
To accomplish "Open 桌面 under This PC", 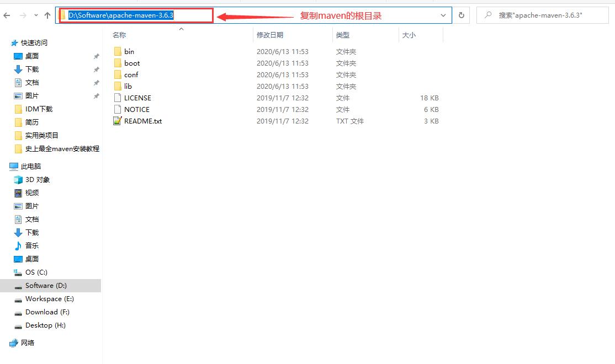I will [x=32, y=259].
